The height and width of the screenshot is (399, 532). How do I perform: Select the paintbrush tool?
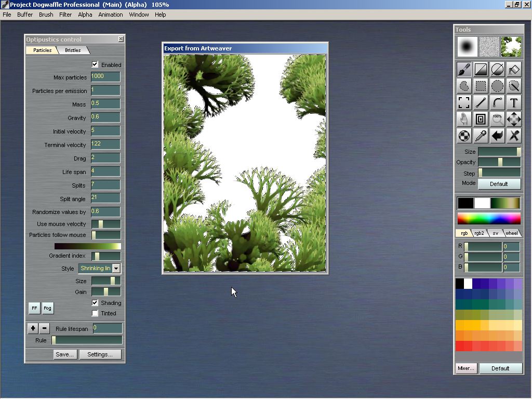(464, 69)
